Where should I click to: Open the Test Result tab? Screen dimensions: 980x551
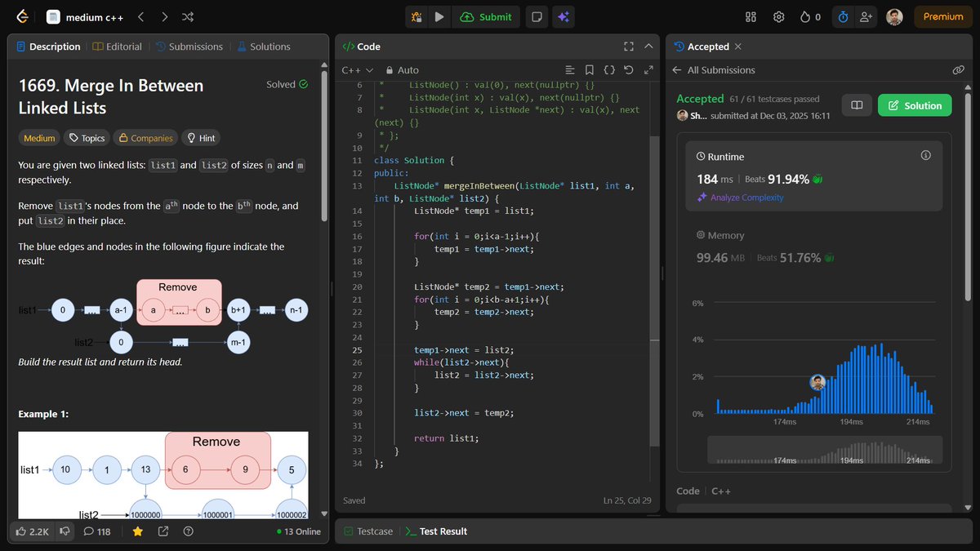click(436, 531)
